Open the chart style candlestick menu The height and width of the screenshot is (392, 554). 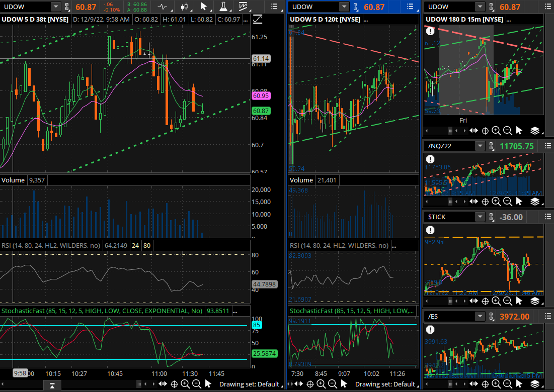click(184, 7)
